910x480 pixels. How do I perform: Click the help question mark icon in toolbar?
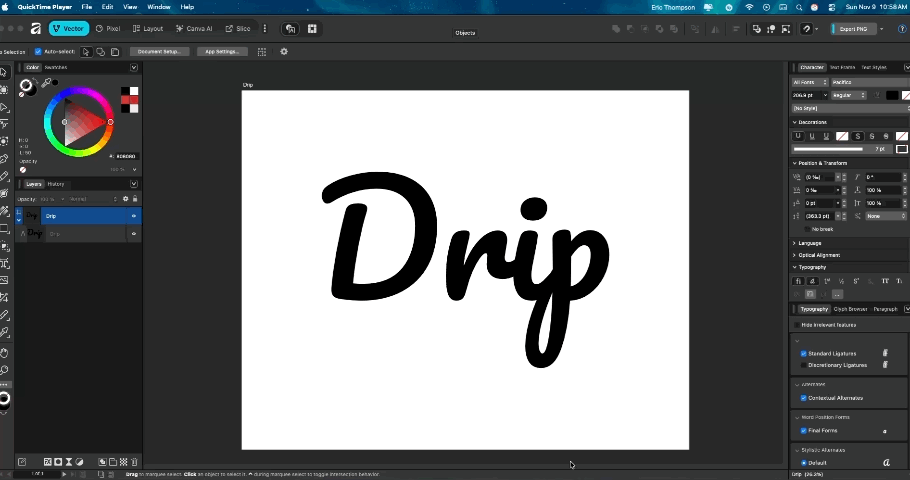pyautogui.click(x=902, y=28)
